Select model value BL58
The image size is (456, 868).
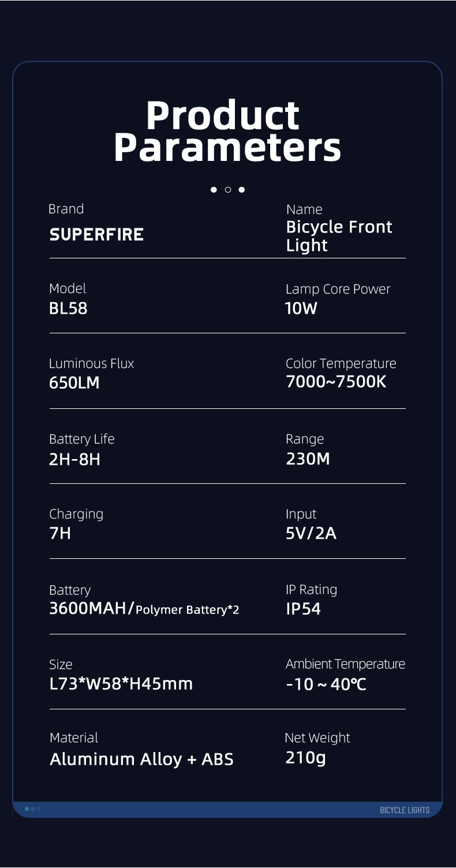(68, 309)
